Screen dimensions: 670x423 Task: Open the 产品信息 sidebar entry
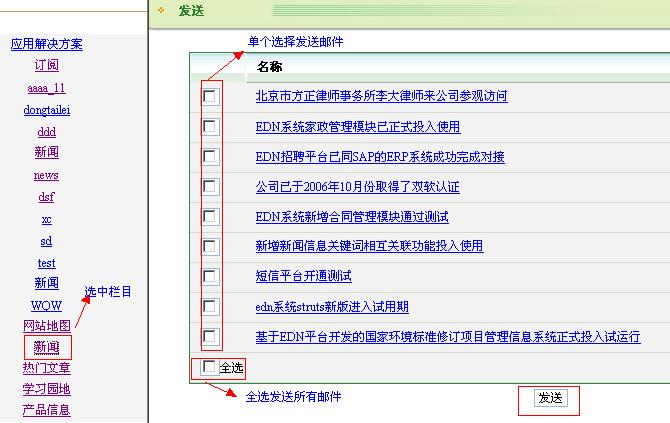coord(47,410)
